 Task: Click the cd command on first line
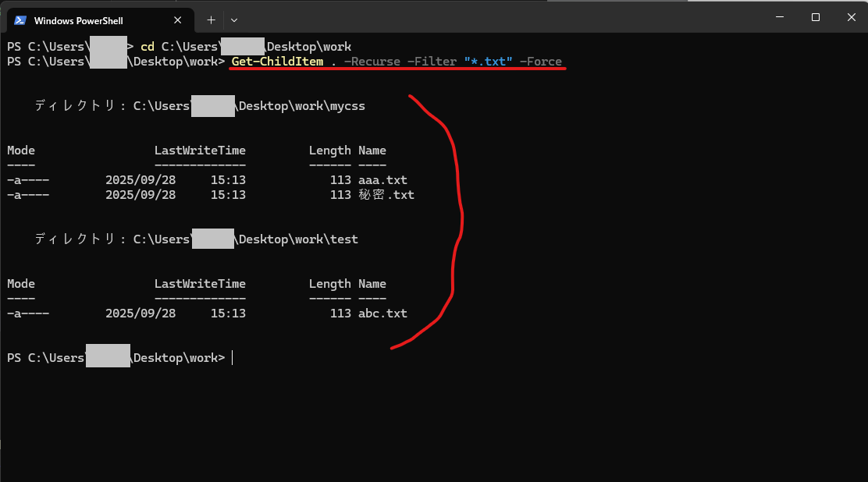148,47
